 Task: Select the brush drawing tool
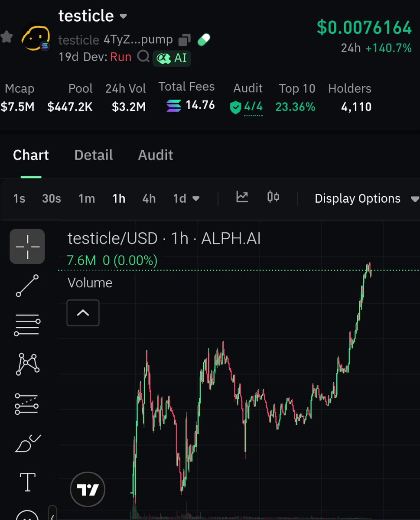[27, 443]
